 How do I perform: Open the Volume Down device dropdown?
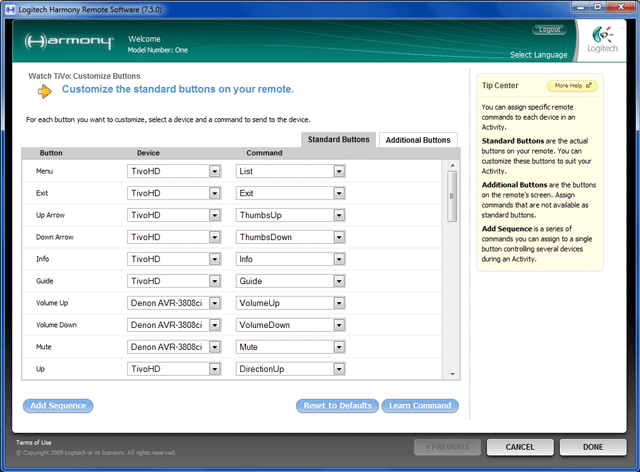pos(174,325)
